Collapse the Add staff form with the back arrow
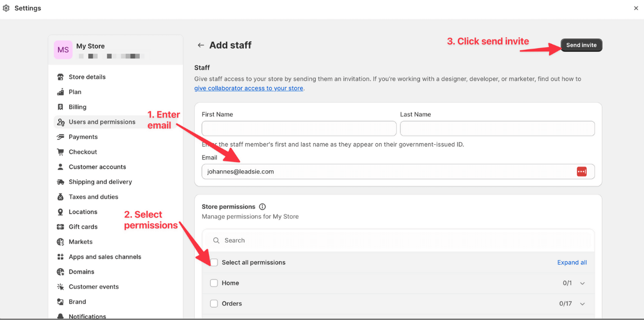 coord(201,45)
